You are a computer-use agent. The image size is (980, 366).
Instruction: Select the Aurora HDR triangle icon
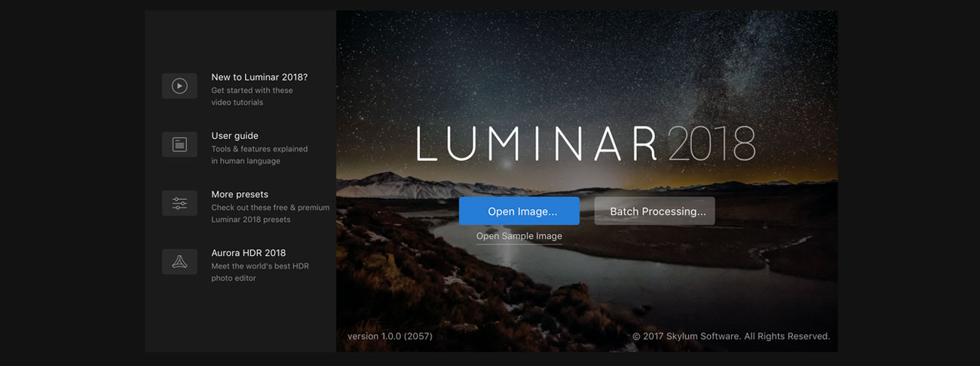179,262
